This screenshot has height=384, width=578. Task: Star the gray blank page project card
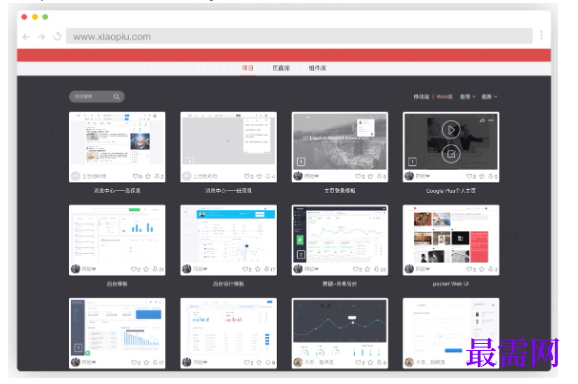pos(259,177)
